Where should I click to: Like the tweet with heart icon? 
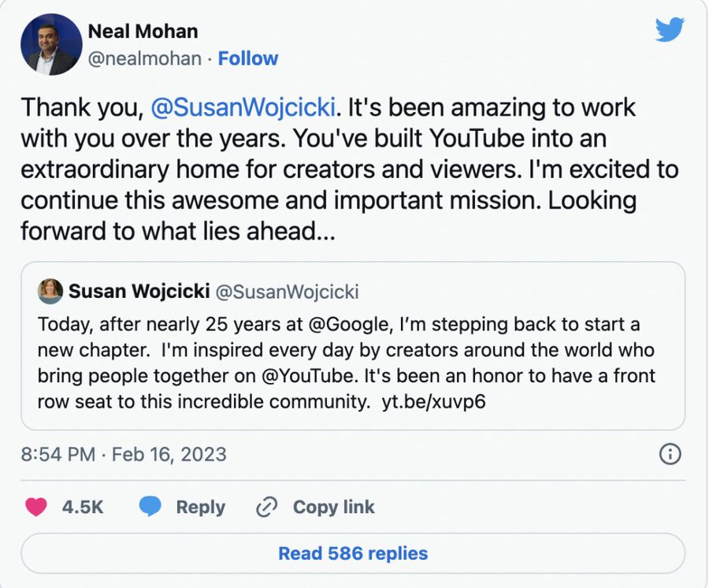(36, 507)
